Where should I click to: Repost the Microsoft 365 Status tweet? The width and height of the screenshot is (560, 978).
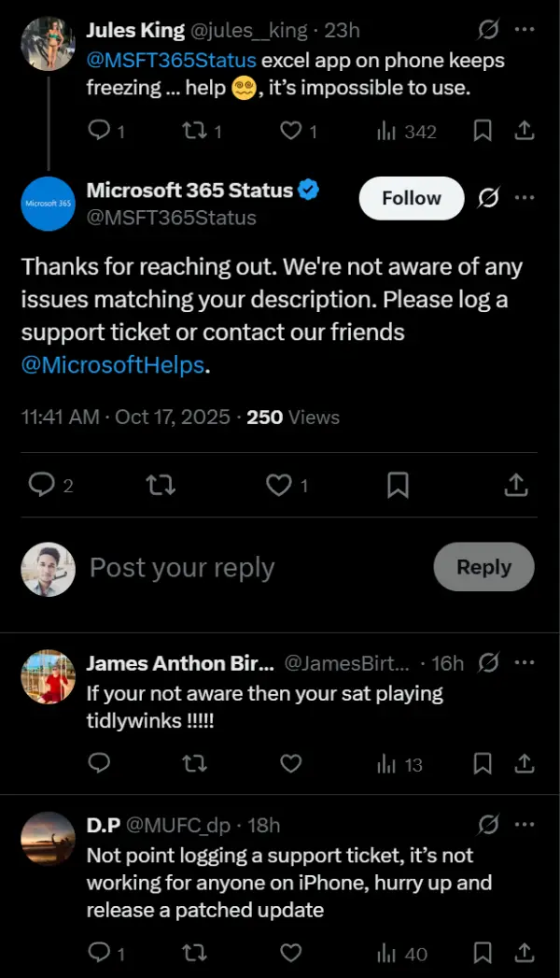point(161,485)
